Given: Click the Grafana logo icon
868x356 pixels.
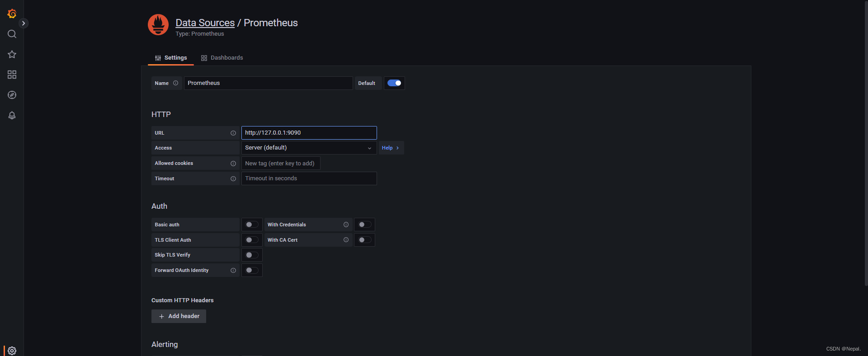Looking at the screenshot, I should (12, 14).
